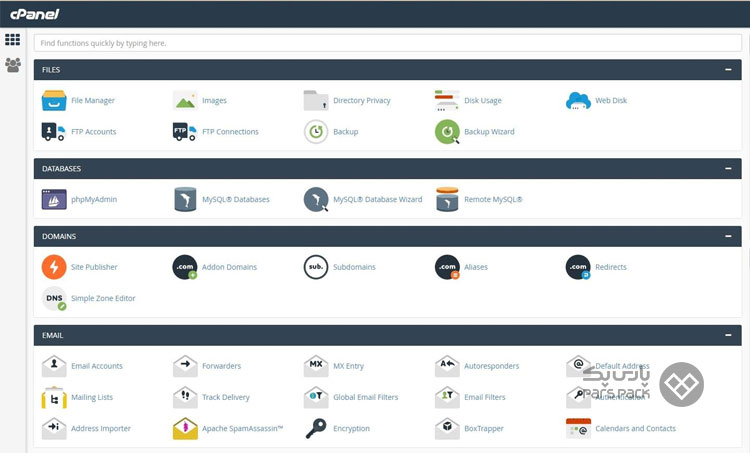Open the Aliases icon
Viewport: 750px width, 453px height.
pos(447,267)
